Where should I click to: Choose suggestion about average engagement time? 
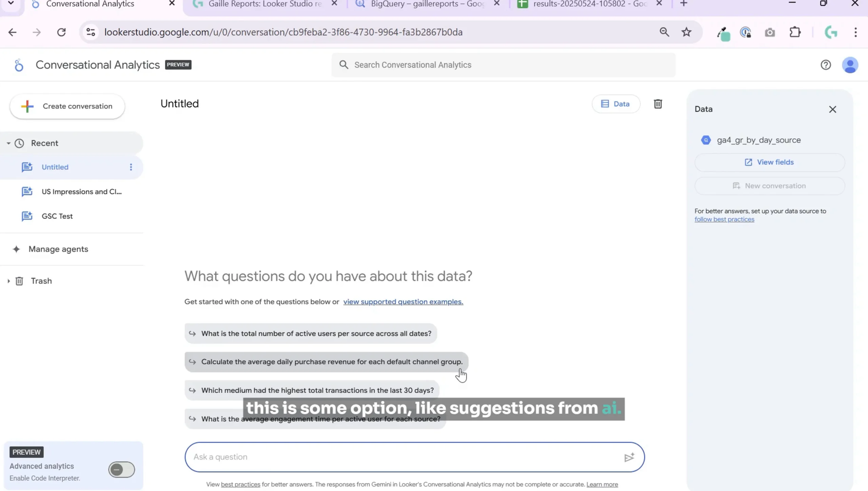[x=315, y=419]
